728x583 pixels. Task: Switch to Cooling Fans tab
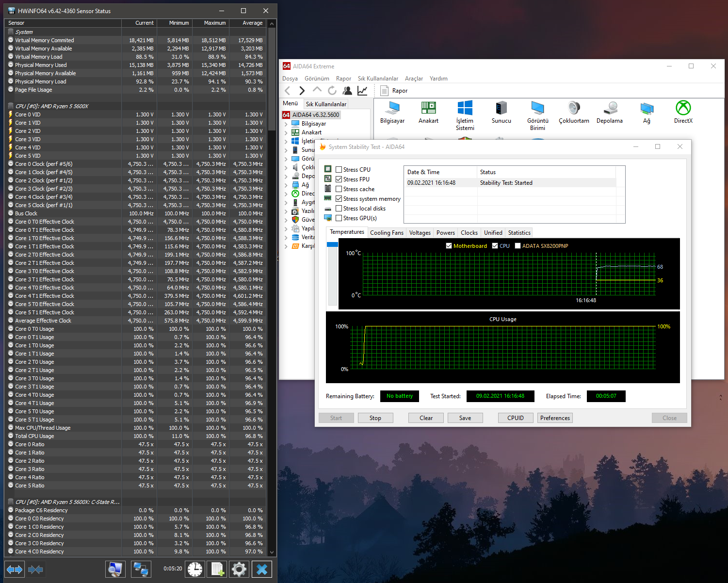point(387,233)
